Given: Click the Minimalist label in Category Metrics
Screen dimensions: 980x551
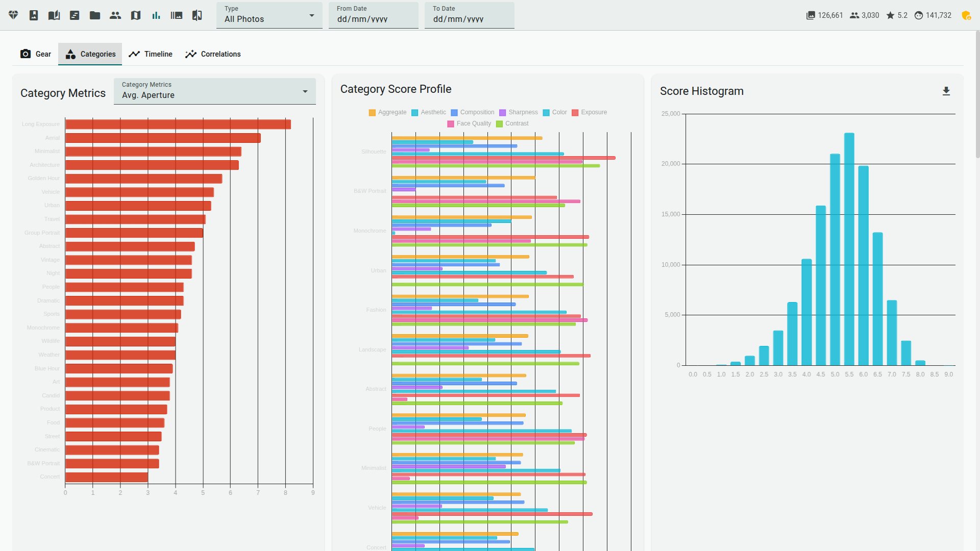Looking at the screenshot, I should [47, 152].
